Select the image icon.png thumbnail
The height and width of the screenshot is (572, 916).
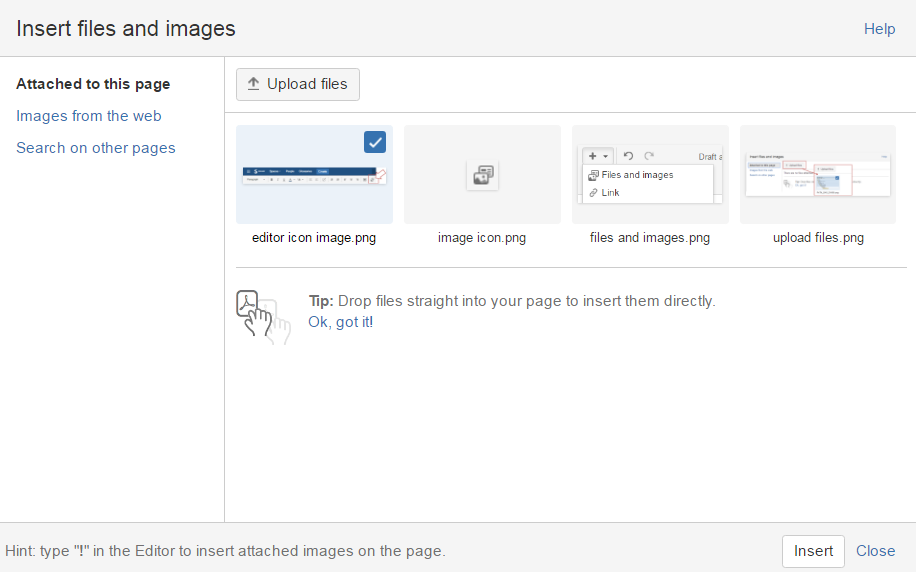coord(482,174)
